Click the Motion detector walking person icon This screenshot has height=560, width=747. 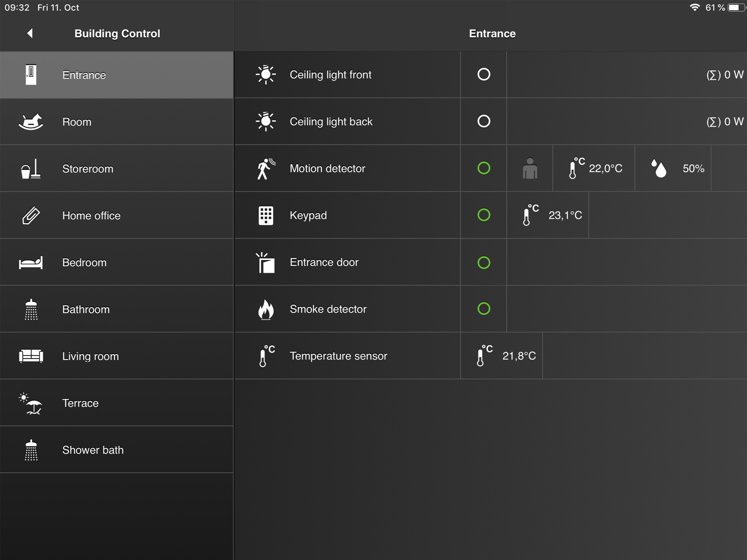coord(266,168)
